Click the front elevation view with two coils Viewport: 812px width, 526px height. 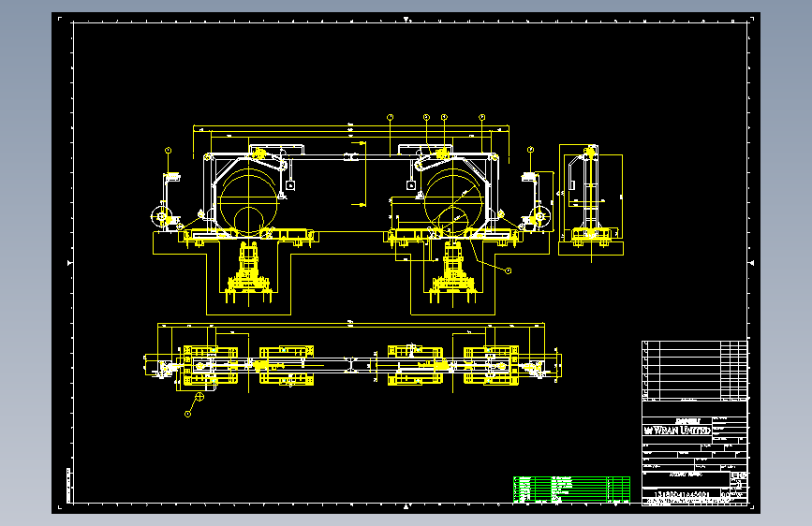(352, 214)
